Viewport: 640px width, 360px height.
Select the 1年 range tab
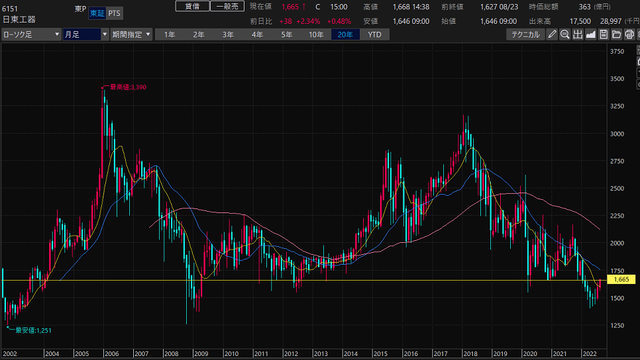(x=170, y=35)
